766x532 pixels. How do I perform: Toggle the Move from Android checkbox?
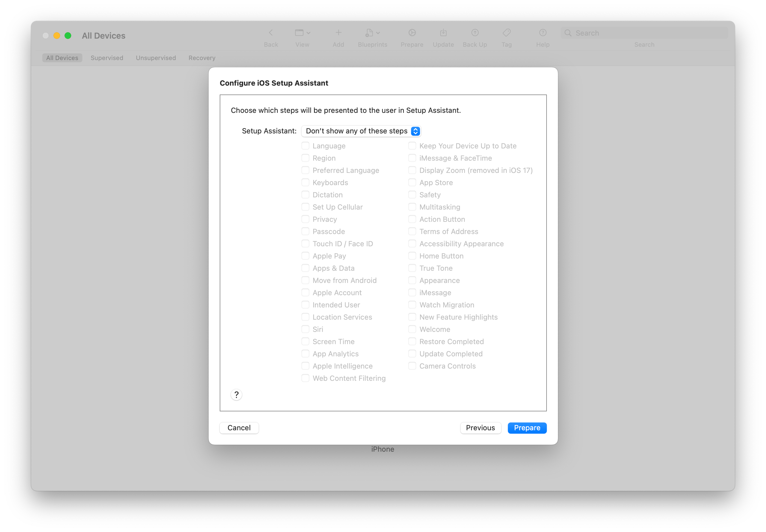[x=305, y=280]
